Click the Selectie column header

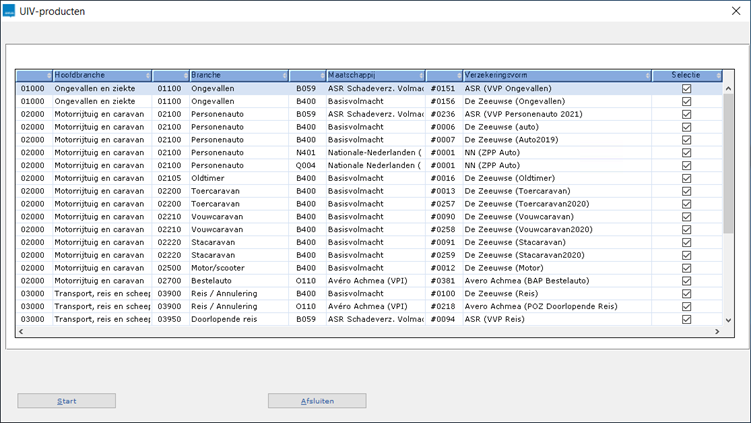click(x=685, y=75)
